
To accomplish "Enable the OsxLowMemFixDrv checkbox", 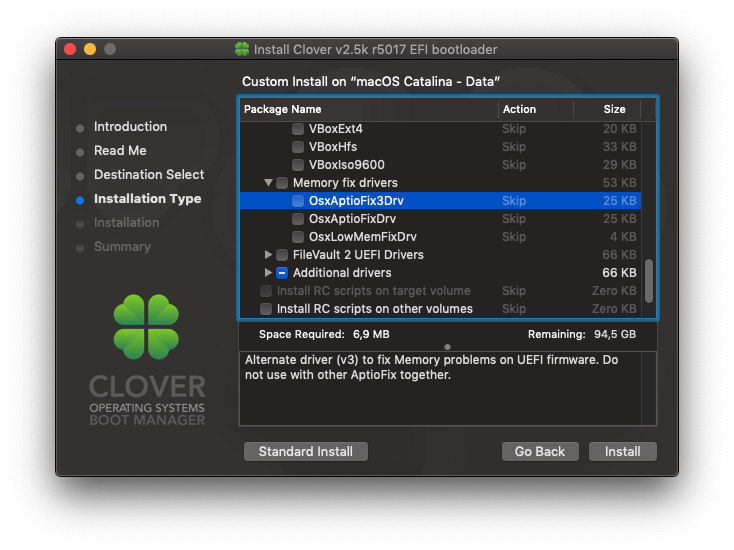I will (x=298, y=237).
